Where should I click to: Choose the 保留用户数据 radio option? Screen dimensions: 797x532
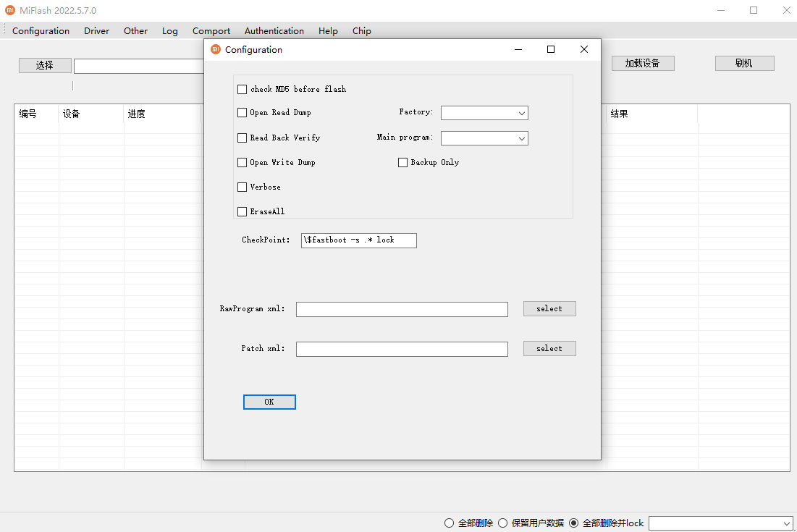pos(503,523)
